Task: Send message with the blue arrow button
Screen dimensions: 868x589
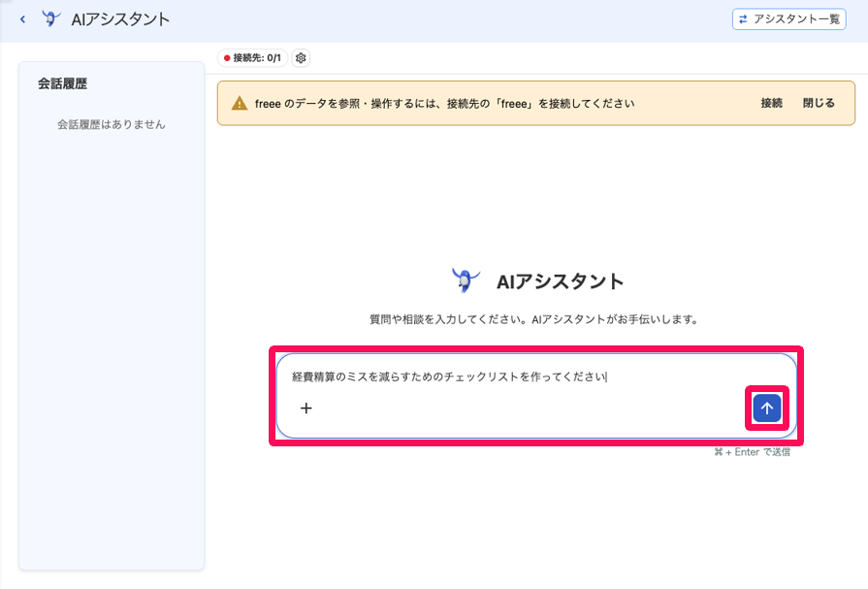Action: pos(767,409)
